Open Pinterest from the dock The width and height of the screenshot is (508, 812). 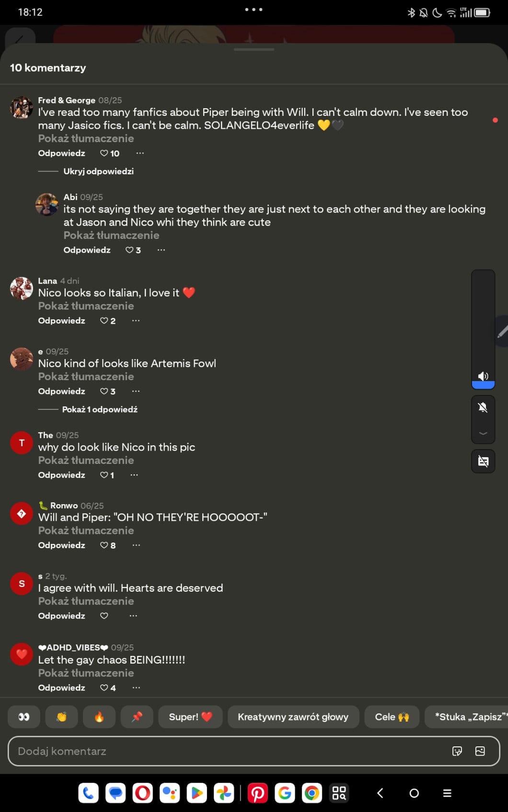pyautogui.click(x=257, y=793)
